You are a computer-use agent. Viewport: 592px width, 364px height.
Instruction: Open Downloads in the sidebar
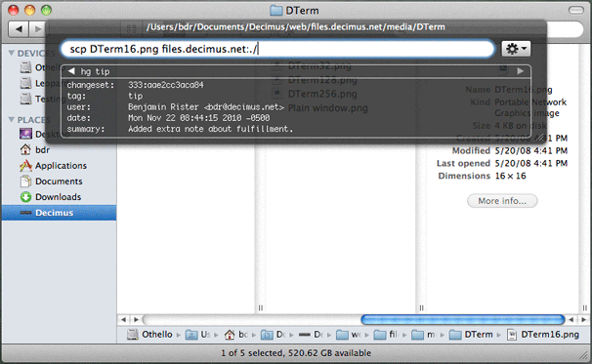click(x=59, y=197)
